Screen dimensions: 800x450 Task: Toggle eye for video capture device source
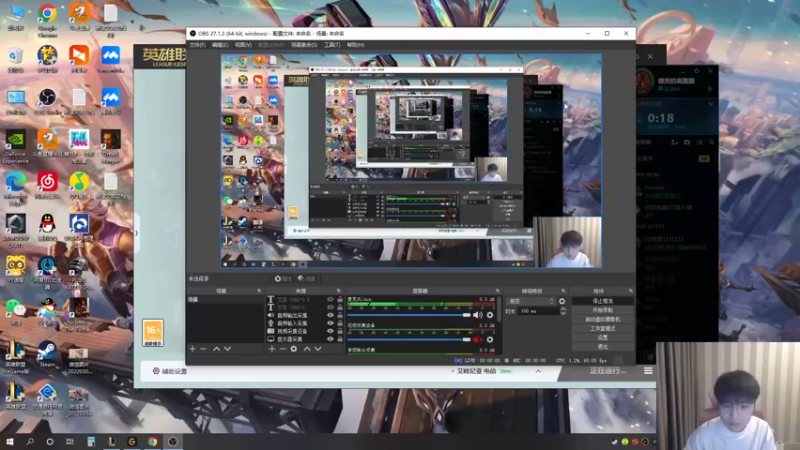coord(330,331)
